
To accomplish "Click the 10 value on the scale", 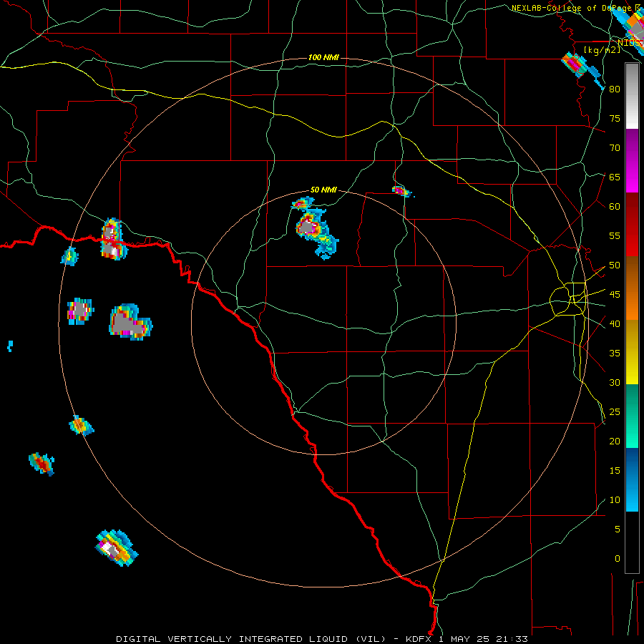I will (615, 500).
